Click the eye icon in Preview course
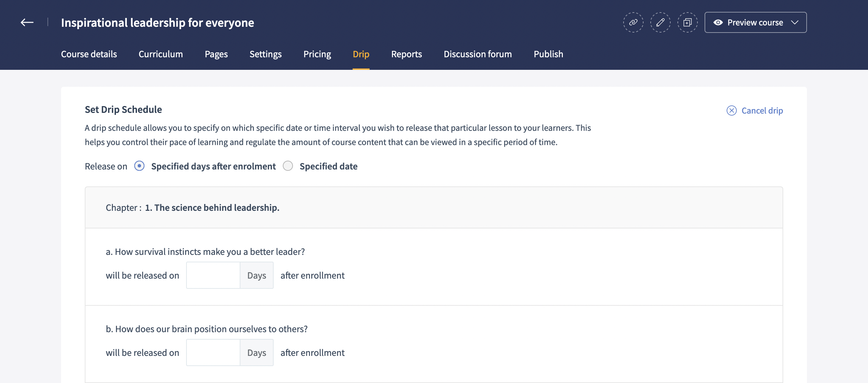 tap(718, 22)
